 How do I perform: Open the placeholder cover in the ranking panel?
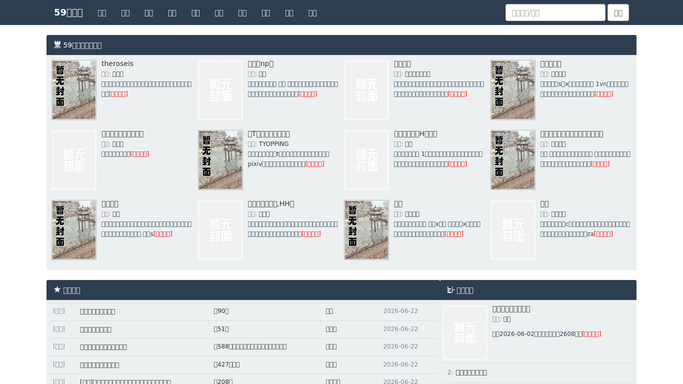pos(465,333)
